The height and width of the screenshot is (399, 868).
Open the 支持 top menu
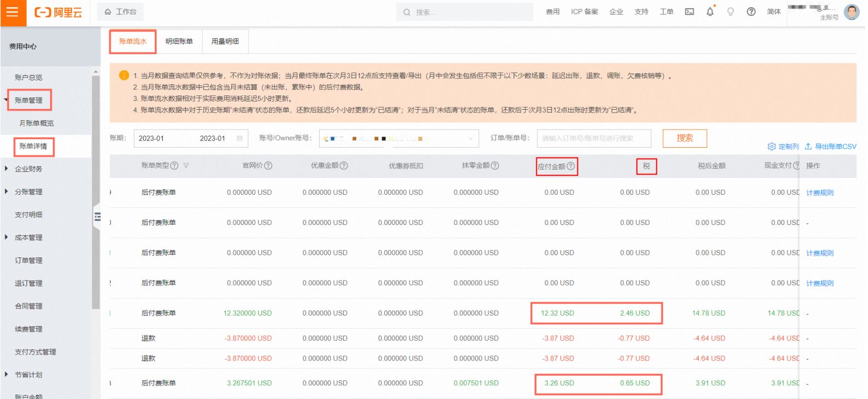[x=642, y=12]
